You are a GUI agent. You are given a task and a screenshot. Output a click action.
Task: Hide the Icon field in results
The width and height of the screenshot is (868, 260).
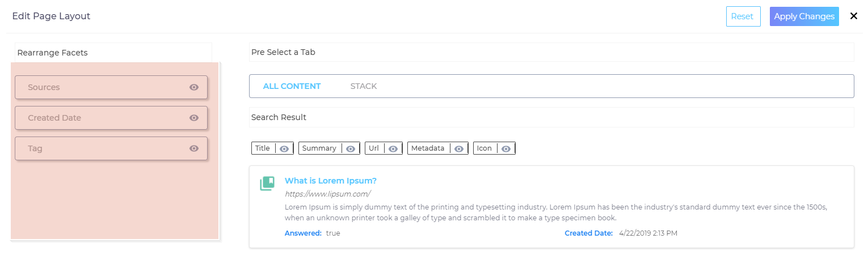pyautogui.click(x=506, y=148)
